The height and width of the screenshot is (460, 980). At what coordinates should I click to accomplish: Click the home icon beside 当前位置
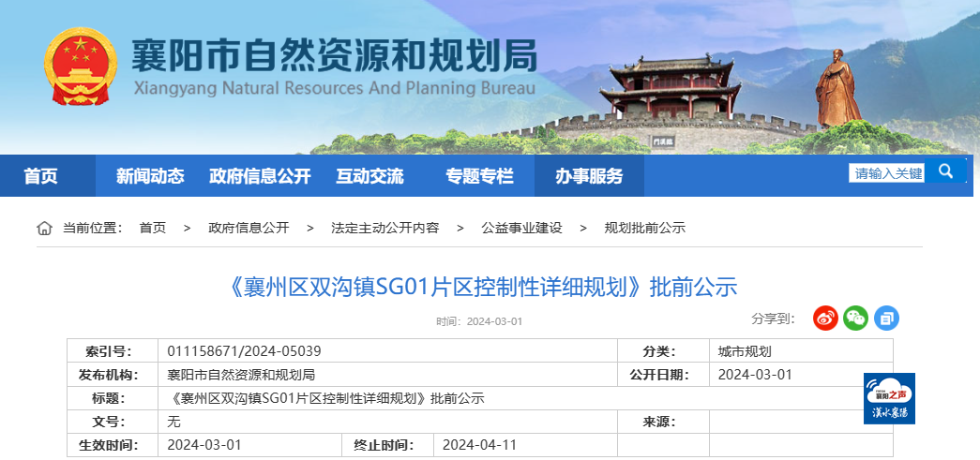[x=44, y=228]
